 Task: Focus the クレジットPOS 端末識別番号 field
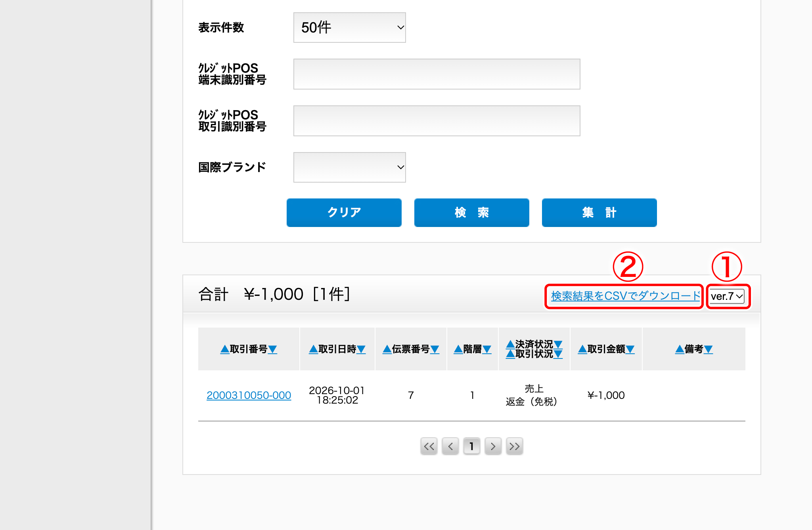pyautogui.click(x=437, y=74)
